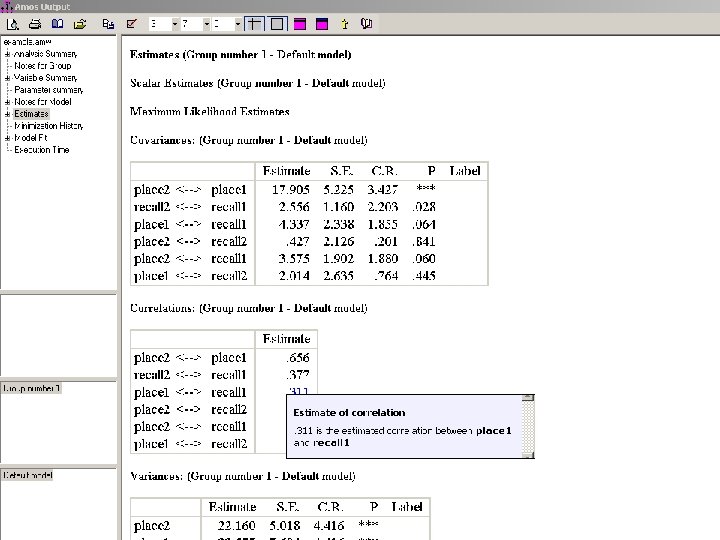Click the popup scrollbar up arrow
The height and width of the screenshot is (540, 720).
(x=528, y=398)
